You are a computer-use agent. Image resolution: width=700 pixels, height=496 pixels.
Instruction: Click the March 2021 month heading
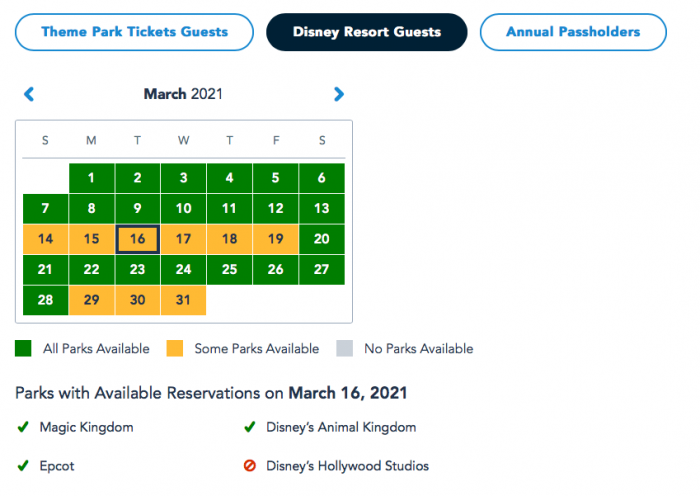(183, 94)
